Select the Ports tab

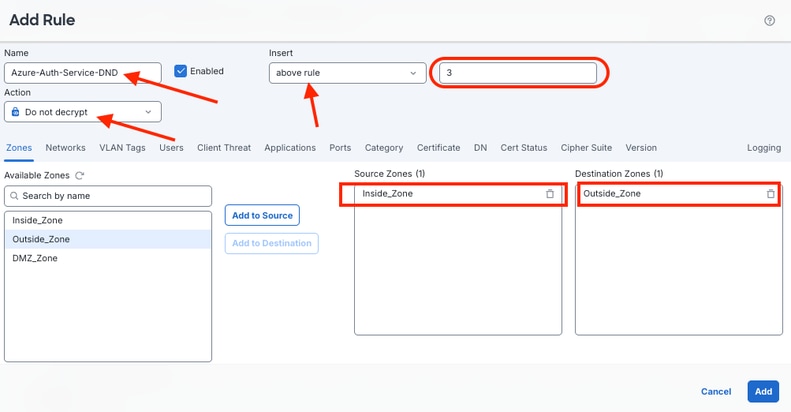340,148
